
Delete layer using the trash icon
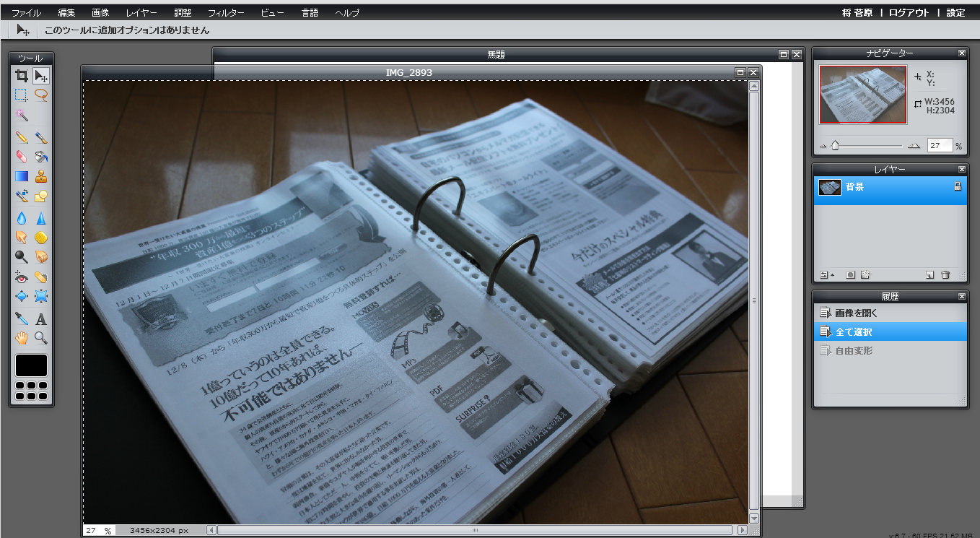(945, 275)
